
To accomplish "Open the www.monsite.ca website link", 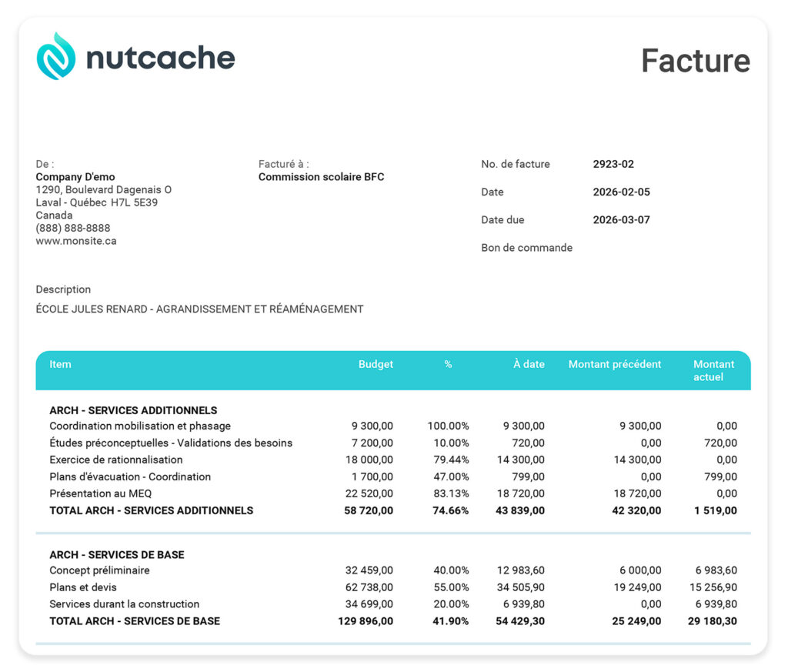I will [x=76, y=241].
